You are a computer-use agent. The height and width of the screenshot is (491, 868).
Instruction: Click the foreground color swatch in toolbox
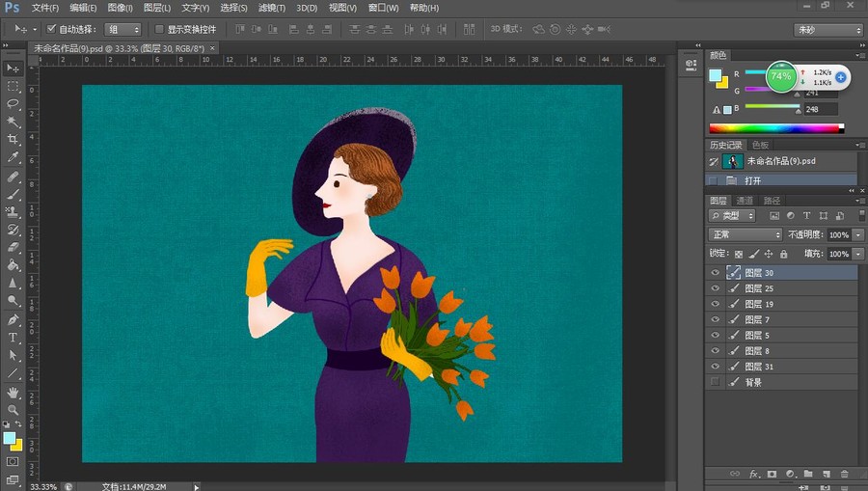9,438
